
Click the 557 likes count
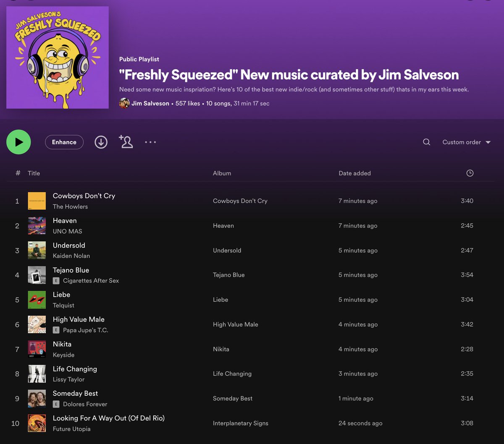pyautogui.click(x=188, y=103)
